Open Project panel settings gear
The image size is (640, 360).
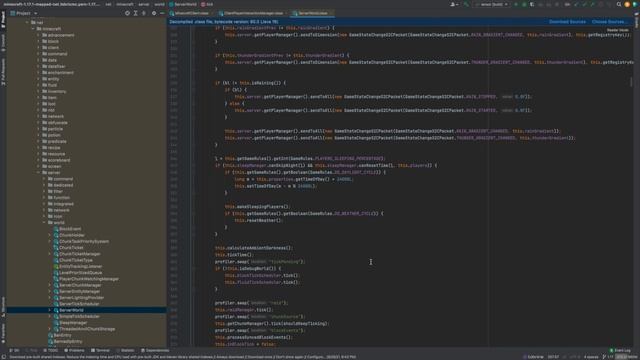coord(154,13)
